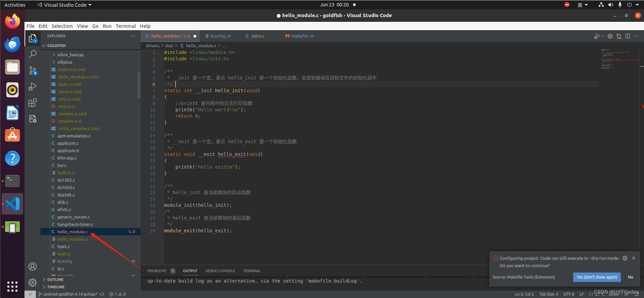Open Ubuntu Software from the dock

[x=12, y=135]
